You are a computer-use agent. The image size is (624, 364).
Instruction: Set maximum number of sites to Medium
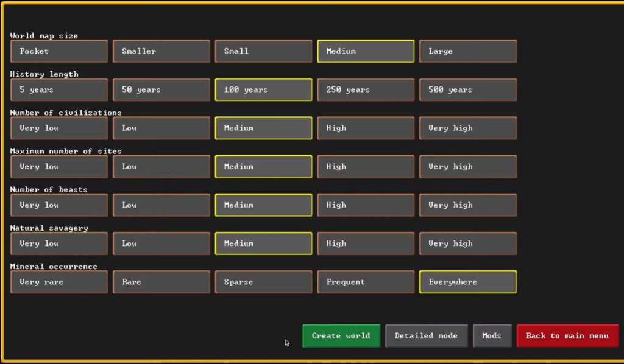click(263, 167)
